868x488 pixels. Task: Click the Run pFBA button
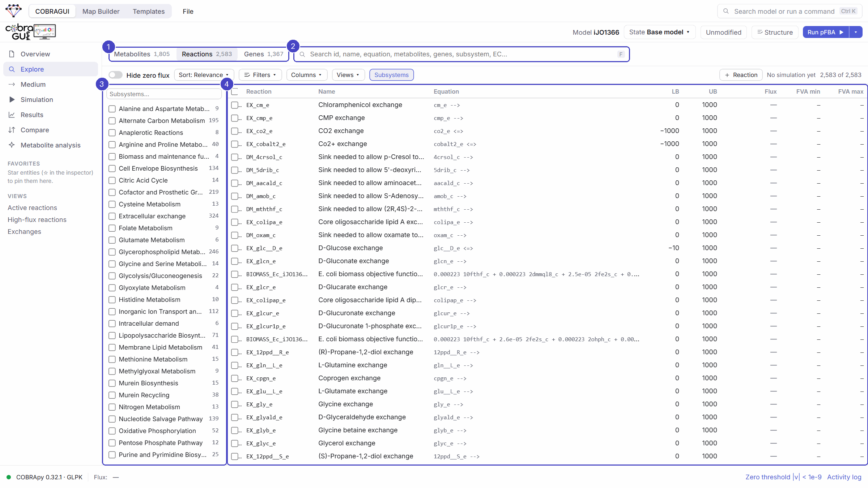point(826,32)
